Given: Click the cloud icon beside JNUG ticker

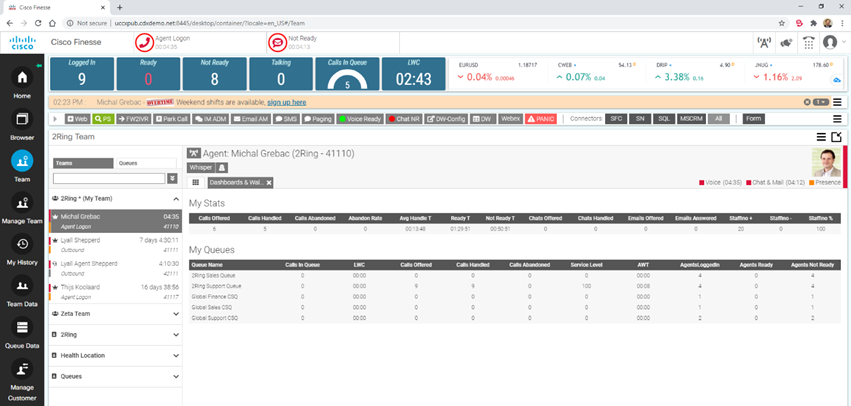Looking at the screenshot, I should tap(836, 80).
